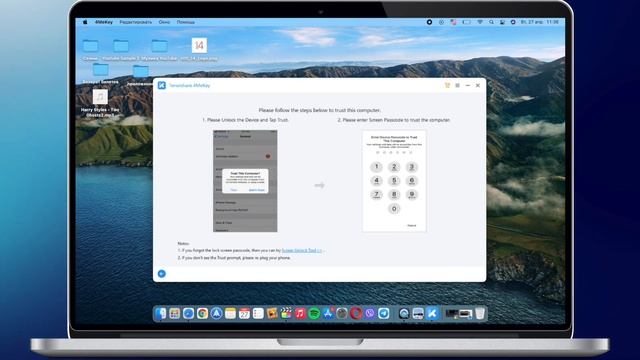Click the 'Please follow the steps below' heading
Screen dimensions: 640x360
(320, 110)
